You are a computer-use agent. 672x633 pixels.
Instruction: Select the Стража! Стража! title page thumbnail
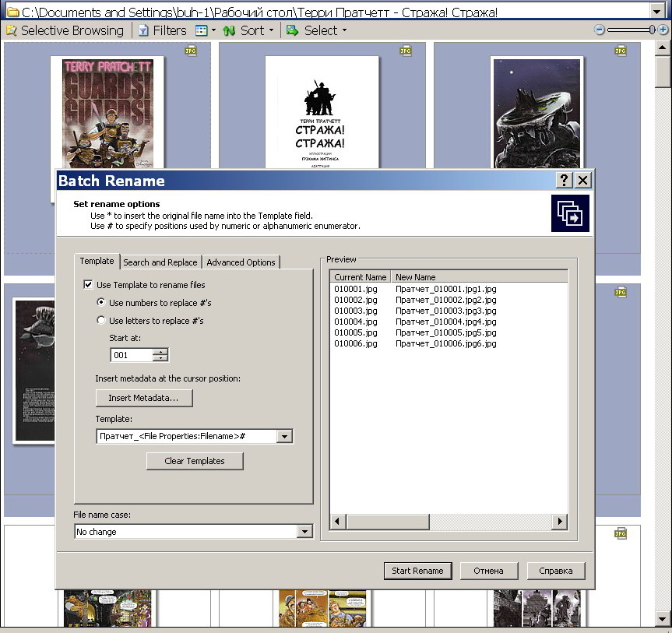click(322, 112)
